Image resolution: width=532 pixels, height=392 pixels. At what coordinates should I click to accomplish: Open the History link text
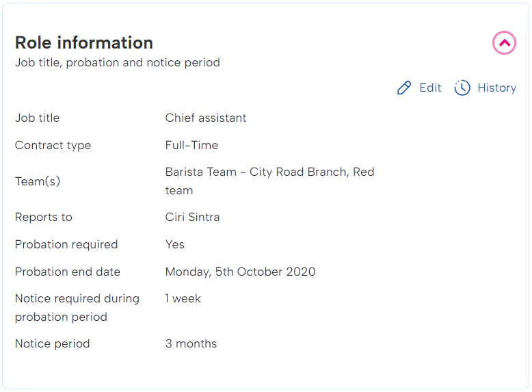click(496, 88)
